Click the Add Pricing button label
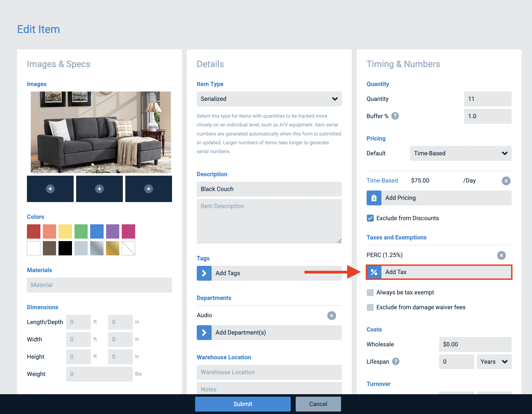This screenshot has height=414, width=532. point(400,198)
